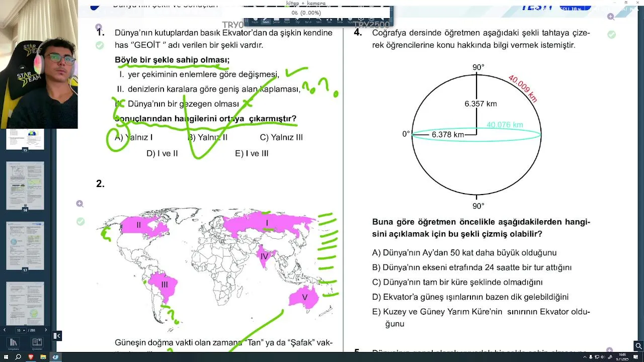Open page 17 thumbnail
Viewport: 644px width, 362px height.
pos(25,245)
